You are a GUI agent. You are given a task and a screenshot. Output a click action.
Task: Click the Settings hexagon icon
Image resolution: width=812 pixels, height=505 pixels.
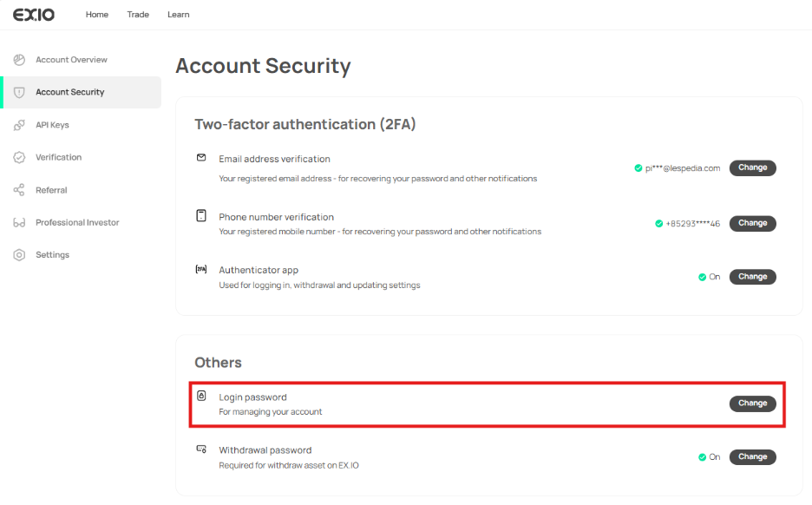19,255
